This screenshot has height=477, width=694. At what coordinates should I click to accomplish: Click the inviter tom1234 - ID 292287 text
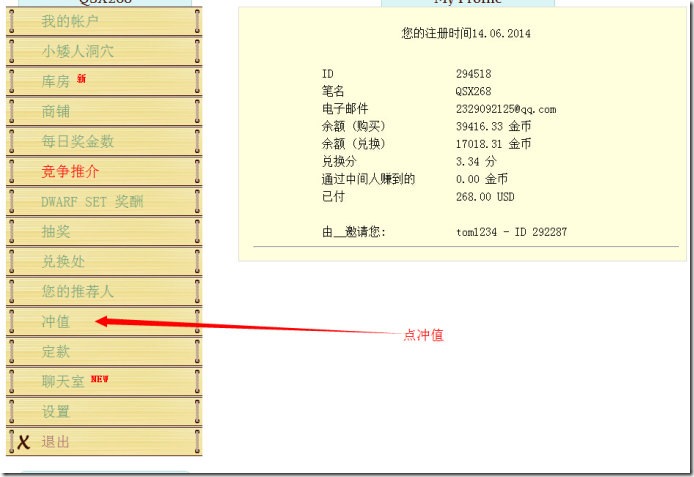click(511, 232)
